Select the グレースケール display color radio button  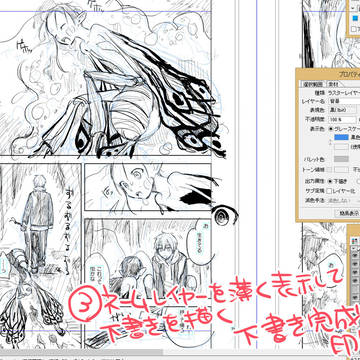click(331, 129)
